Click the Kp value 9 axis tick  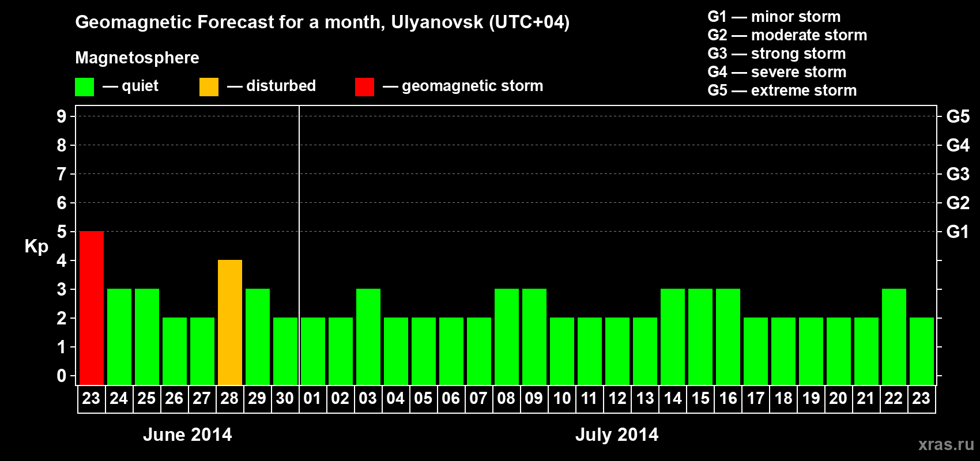tap(62, 116)
